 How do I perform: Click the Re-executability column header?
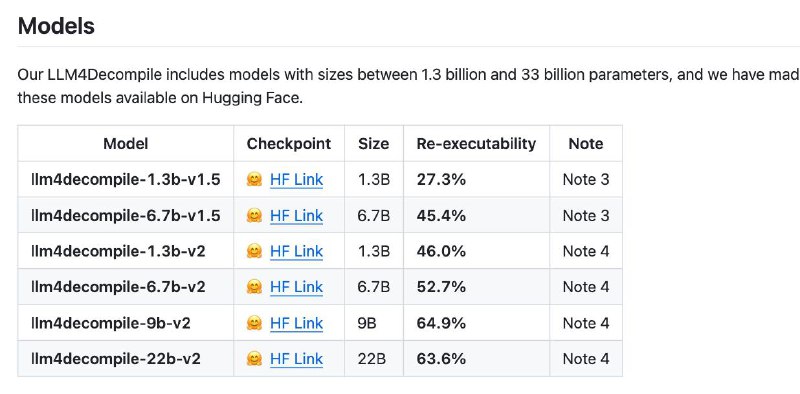(477, 143)
